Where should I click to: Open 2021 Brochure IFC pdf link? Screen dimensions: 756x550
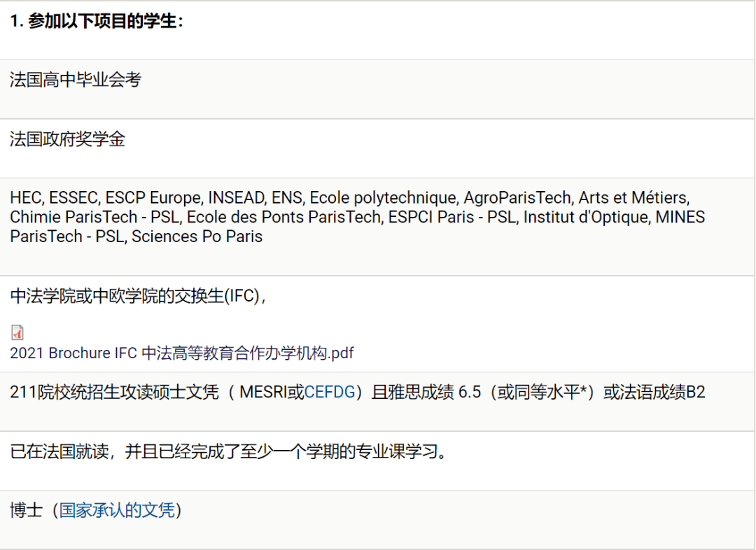click(x=182, y=353)
